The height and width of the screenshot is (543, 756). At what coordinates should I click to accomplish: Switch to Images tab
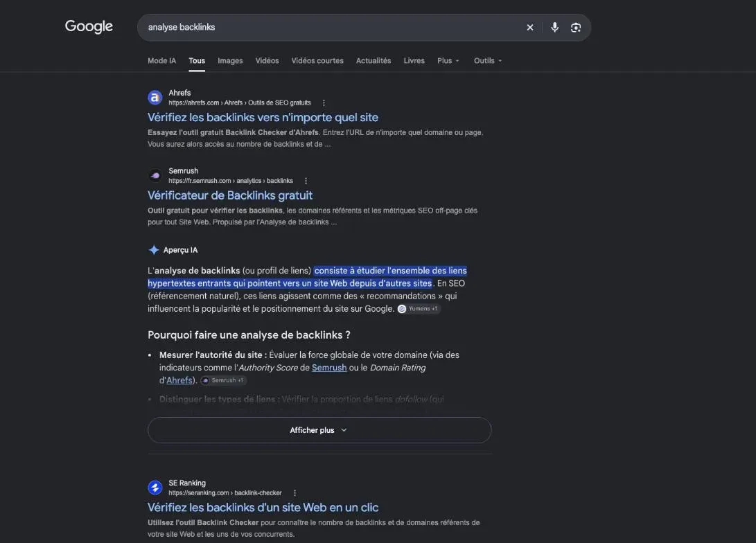pyautogui.click(x=230, y=61)
